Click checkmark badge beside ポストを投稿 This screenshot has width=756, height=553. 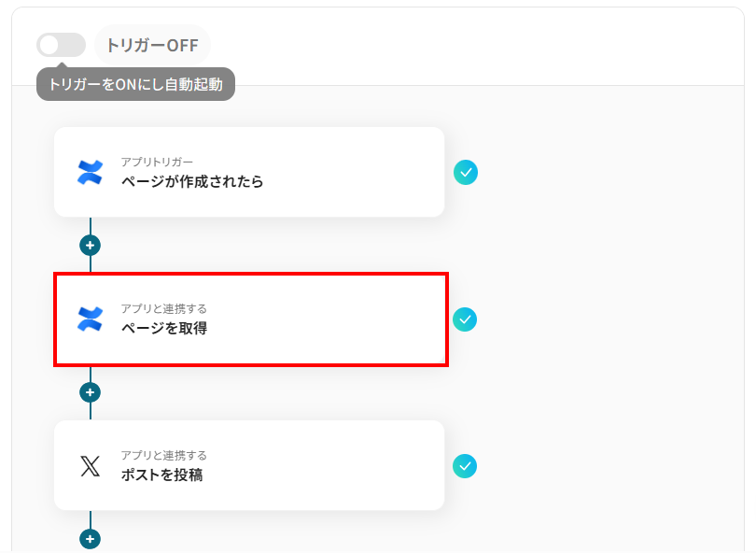465,465
